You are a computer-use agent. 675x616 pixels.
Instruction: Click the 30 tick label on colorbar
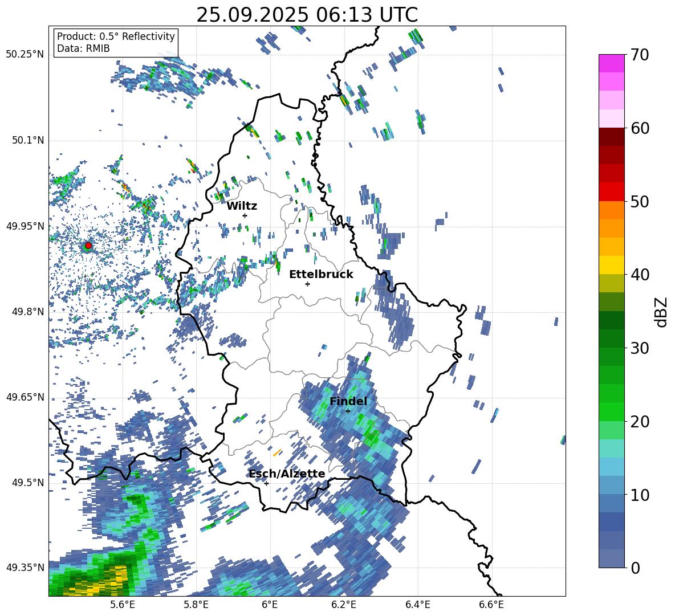[x=640, y=348]
